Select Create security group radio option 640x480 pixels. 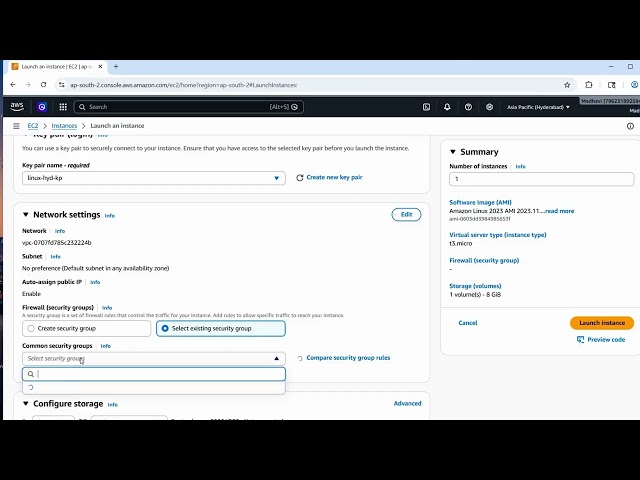pyautogui.click(x=31, y=329)
